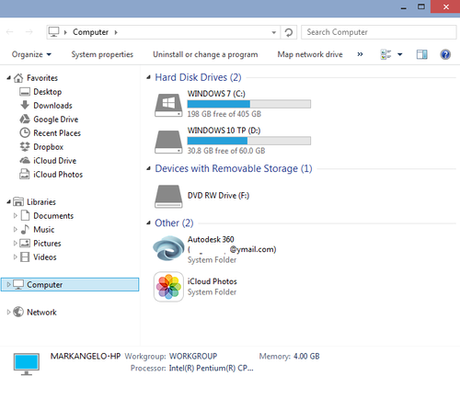Expand the Computer tree node

9,284
